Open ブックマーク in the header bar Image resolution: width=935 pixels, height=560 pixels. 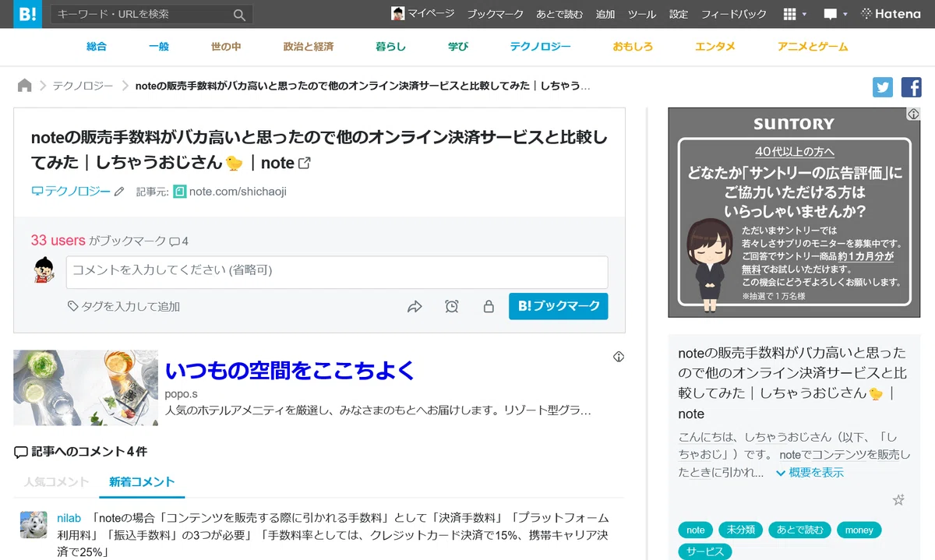pyautogui.click(x=496, y=14)
